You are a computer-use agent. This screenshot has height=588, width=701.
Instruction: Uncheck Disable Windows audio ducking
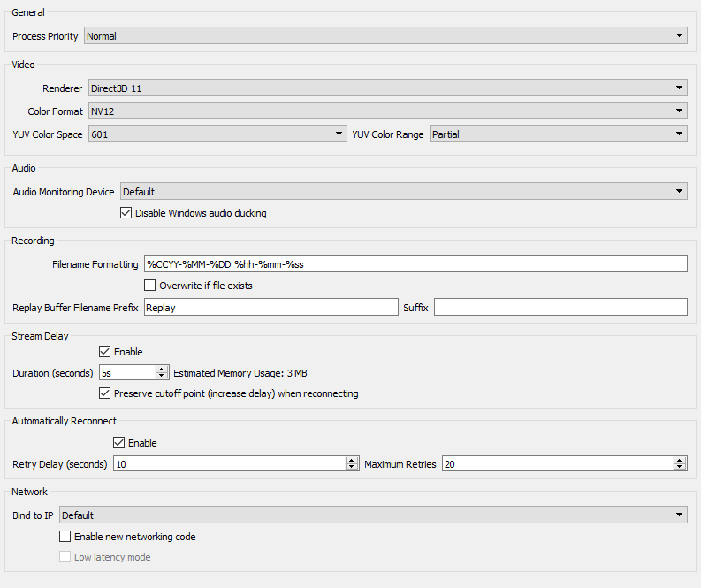pos(126,213)
